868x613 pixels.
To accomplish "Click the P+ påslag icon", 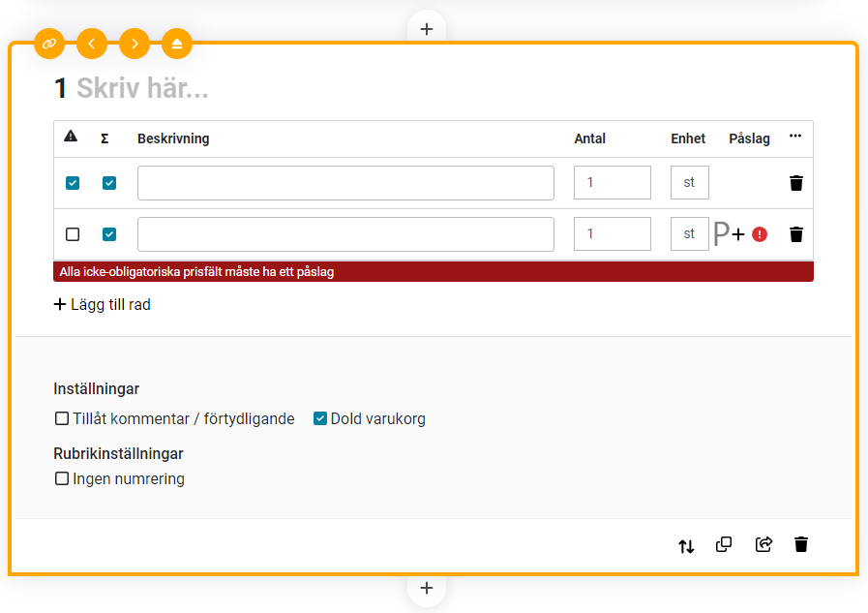I will 729,233.
